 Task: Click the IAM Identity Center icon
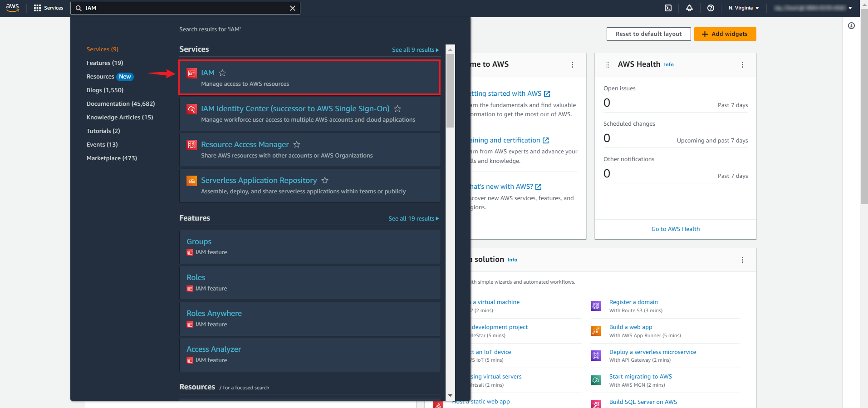(192, 109)
